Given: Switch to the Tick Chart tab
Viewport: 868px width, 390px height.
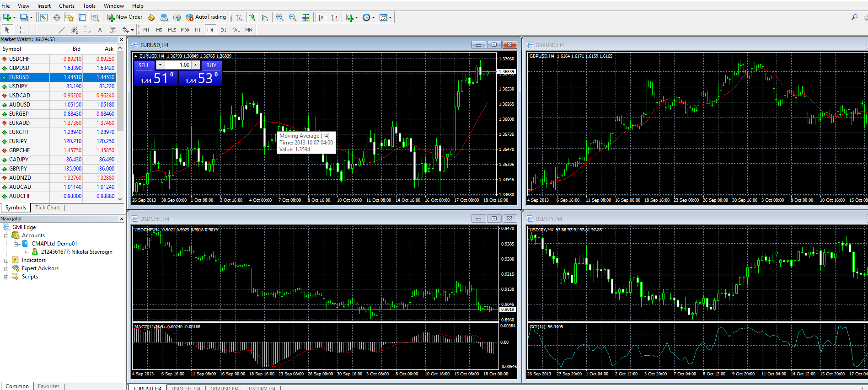Looking at the screenshot, I should [x=48, y=208].
